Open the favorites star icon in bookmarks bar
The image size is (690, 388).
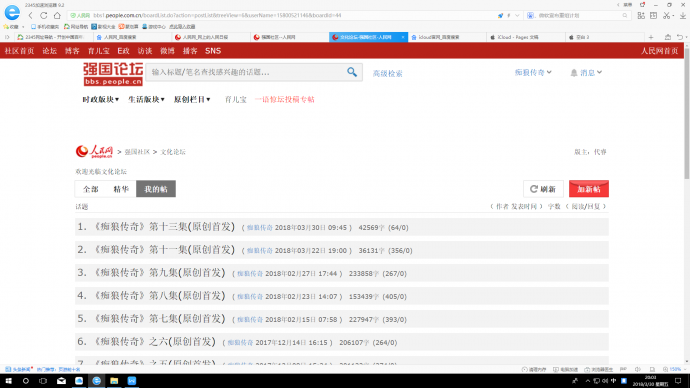[6, 27]
